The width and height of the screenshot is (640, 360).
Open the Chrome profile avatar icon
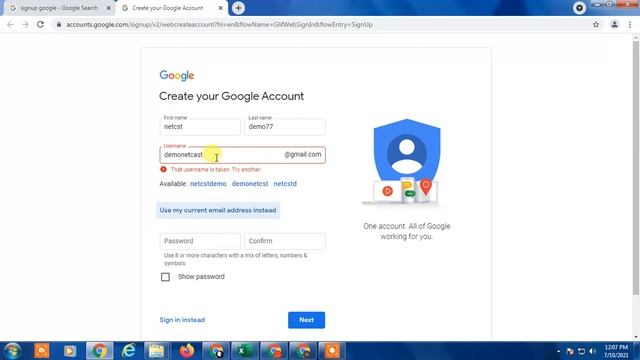pyautogui.click(x=614, y=24)
